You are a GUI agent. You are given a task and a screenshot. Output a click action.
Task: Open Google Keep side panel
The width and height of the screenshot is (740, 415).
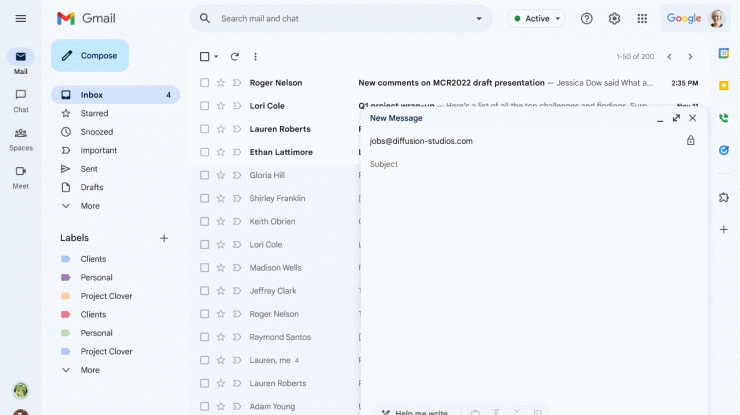click(x=723, y=85)
